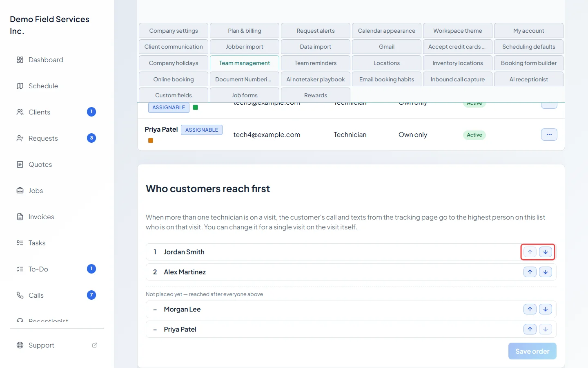Click the Support lifebuoy icon

[20, 345]
